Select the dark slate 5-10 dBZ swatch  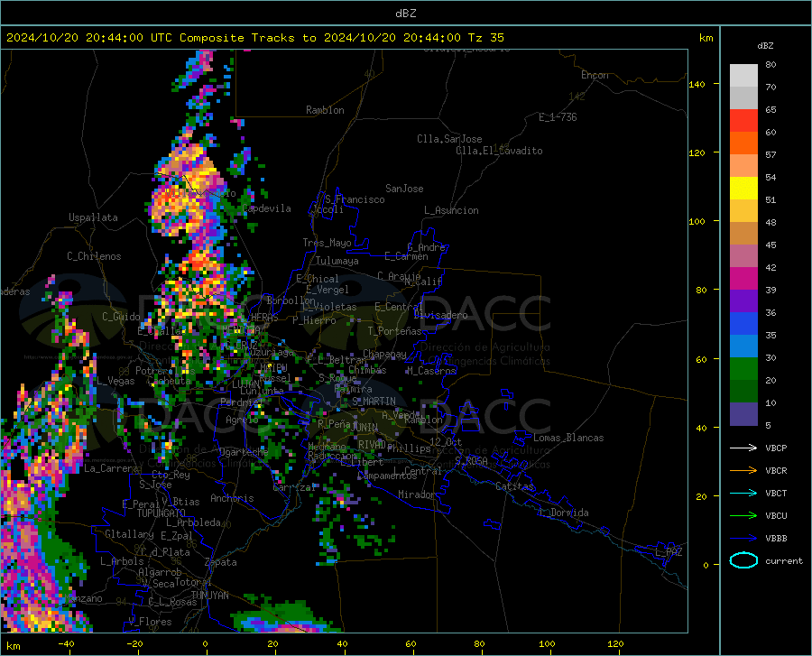(743, 414)
